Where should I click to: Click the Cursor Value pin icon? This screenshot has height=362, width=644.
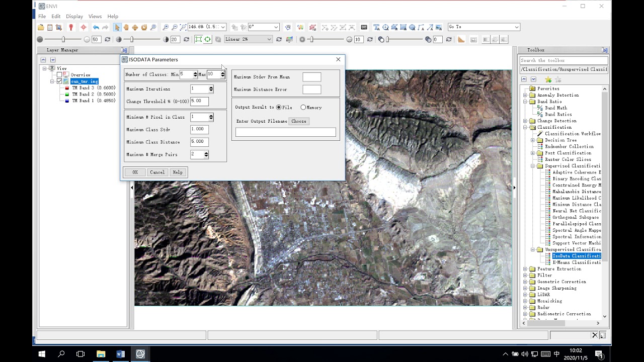coord(71,27)
